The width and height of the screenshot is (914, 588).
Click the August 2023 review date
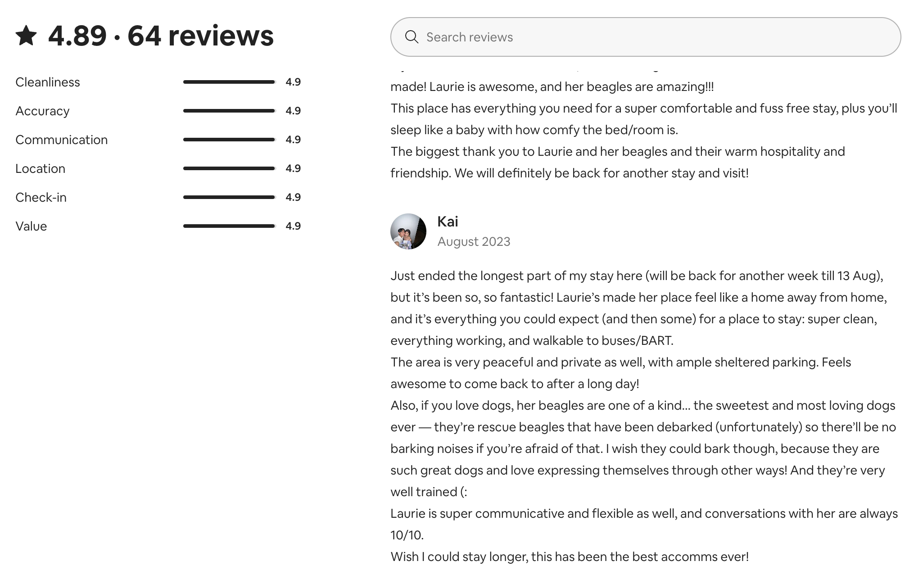point(474,242)
